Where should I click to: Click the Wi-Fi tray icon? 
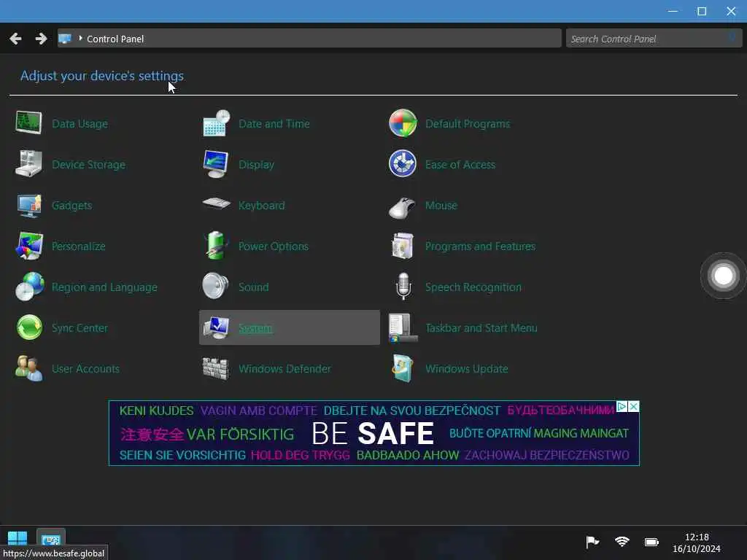click(x=622, y=542)
